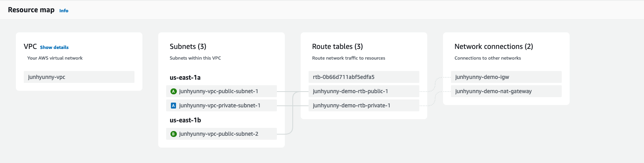The width and height of the screenshot is (644, 163).
Task: Click the Route tables (3) heading
Action: coord(337,47)
